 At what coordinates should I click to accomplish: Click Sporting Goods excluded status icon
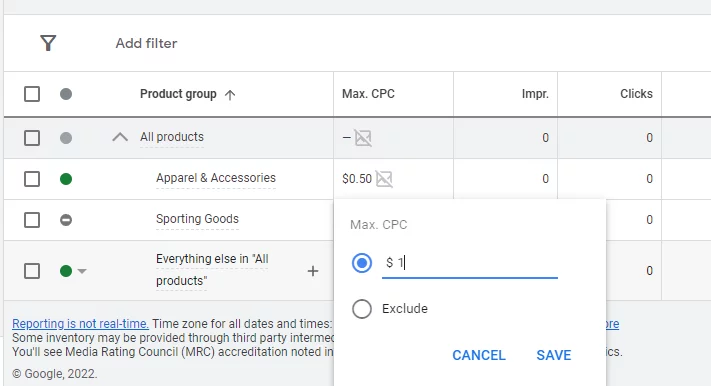66,220
